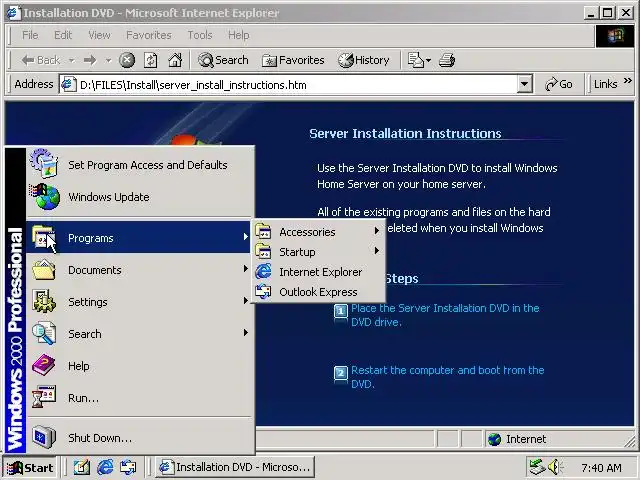Click the Help book icon in Start menu

[44, 365]
